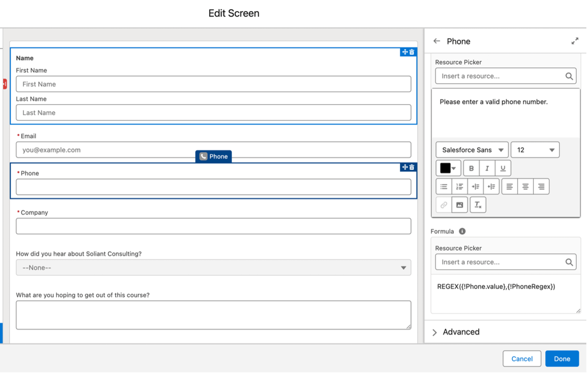Click the red collapse tab on the left edge
The width and height of the screenshot is (588, 373).
point(5,84)
